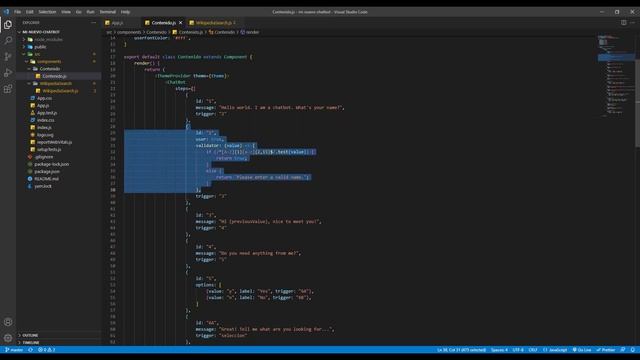This screenshot has width=640, height=360.
Task: Open the Run and Debug view
Action: pyautogui.click(x=8, y=73)
